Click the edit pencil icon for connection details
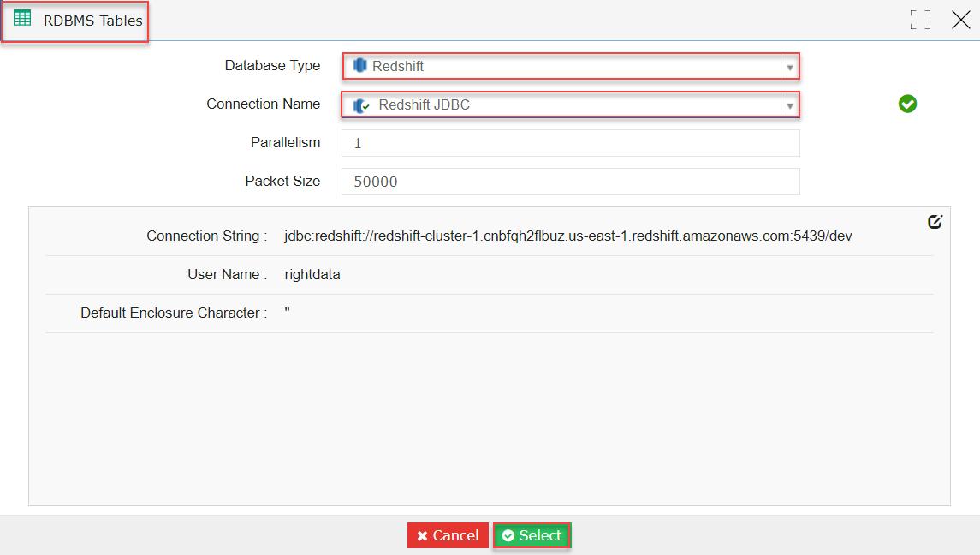 click(935, 220)
